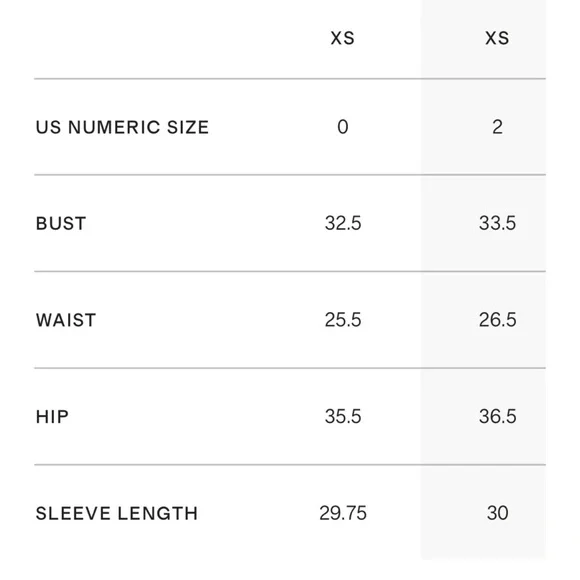
Task: Click waist measurement 25.5
Action: tap(343, 320)
